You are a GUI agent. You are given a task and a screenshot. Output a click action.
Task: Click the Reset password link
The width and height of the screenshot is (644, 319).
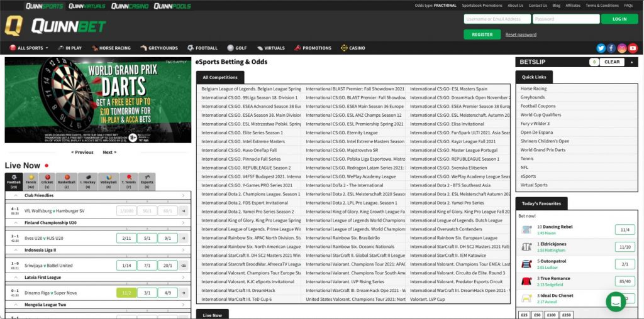tap(521, 35)
